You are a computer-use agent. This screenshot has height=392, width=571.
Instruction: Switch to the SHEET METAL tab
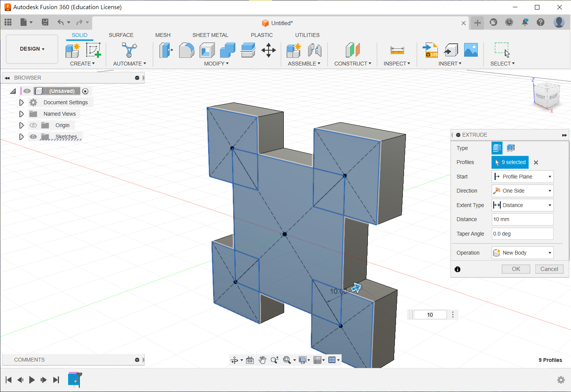tap(210, 35)
